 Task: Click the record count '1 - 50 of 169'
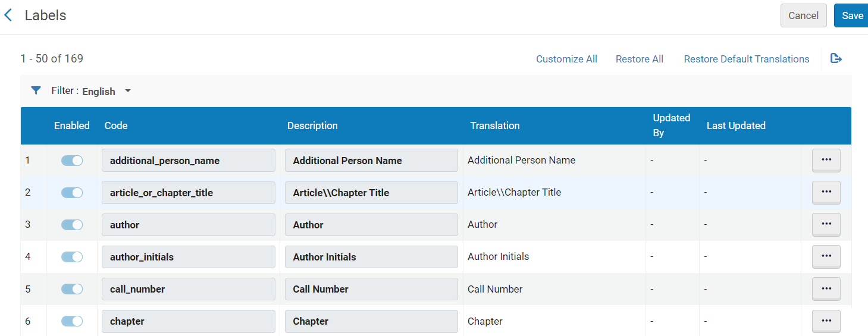click(x=52, y=58)
